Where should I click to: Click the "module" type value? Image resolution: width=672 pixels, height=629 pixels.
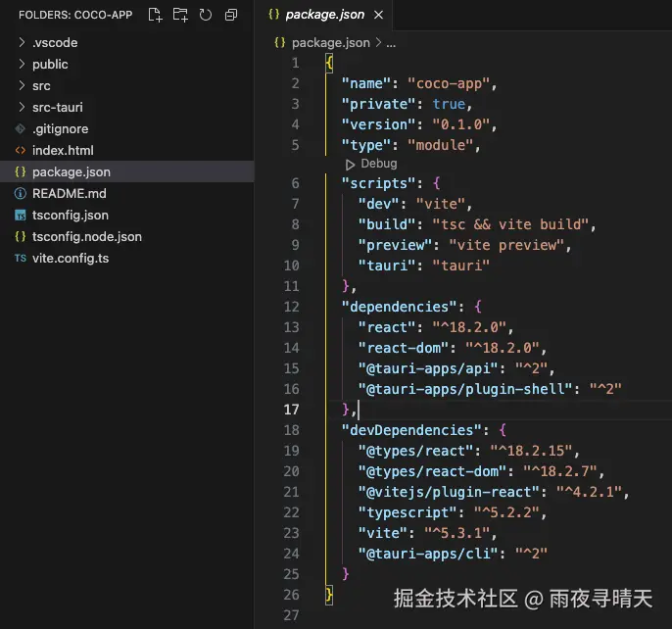point(440,145)
